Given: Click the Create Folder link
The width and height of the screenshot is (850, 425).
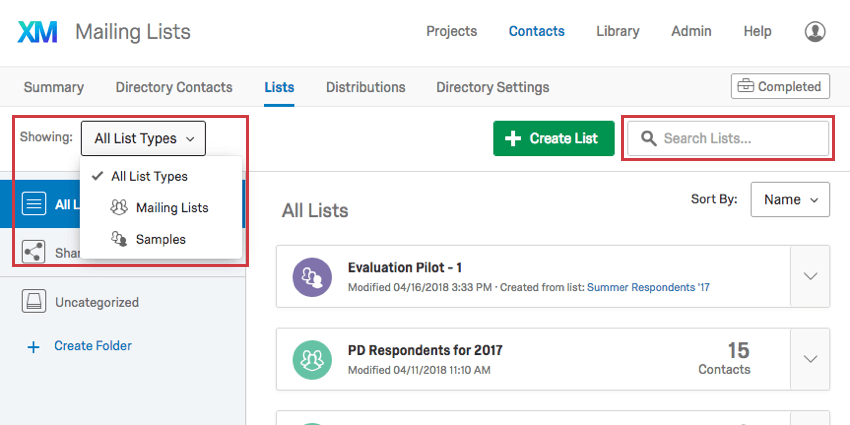Looking at the screenshot, I should pos(93,346).
